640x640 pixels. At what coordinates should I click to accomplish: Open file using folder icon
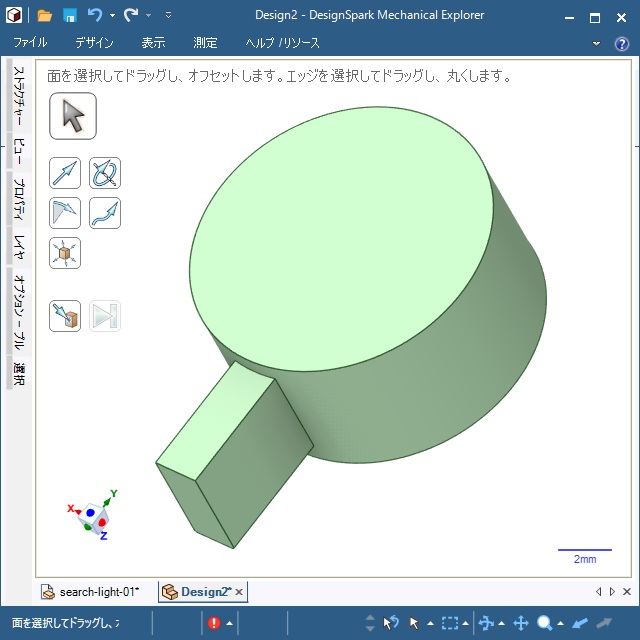coord(45,16)
